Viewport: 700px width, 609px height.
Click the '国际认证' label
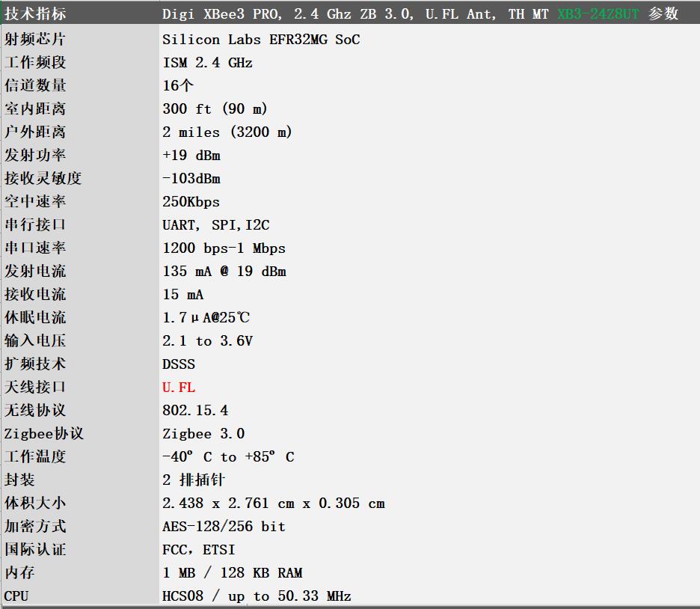point(35,550)
